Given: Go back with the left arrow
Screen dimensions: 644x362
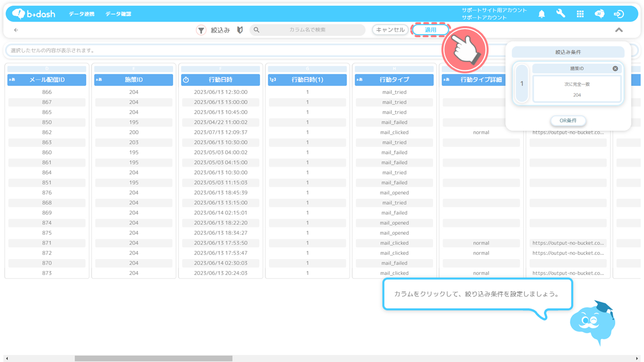Looking at the screenshot, I should click(16, 30).
